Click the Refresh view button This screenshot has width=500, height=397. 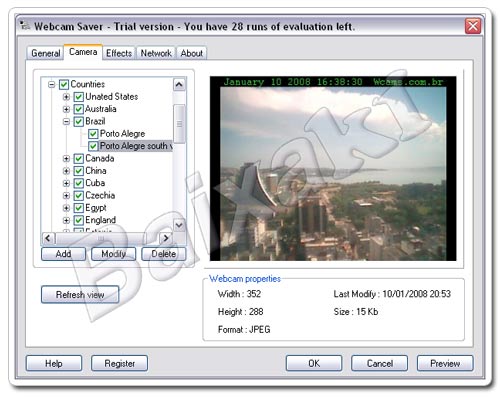point(80,295)
